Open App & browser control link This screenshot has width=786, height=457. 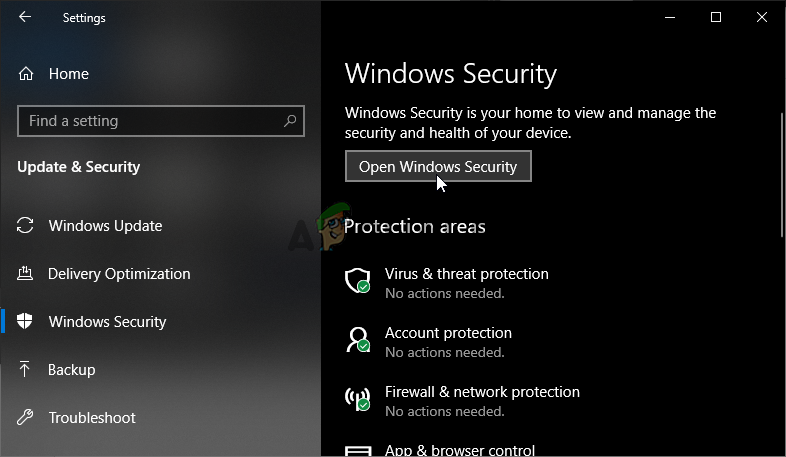coord(459,451)
